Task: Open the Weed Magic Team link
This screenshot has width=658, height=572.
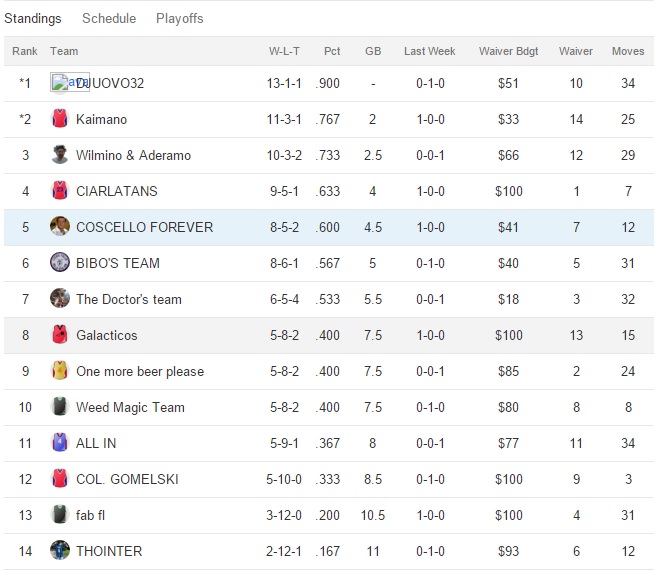Action: [130, 407]
